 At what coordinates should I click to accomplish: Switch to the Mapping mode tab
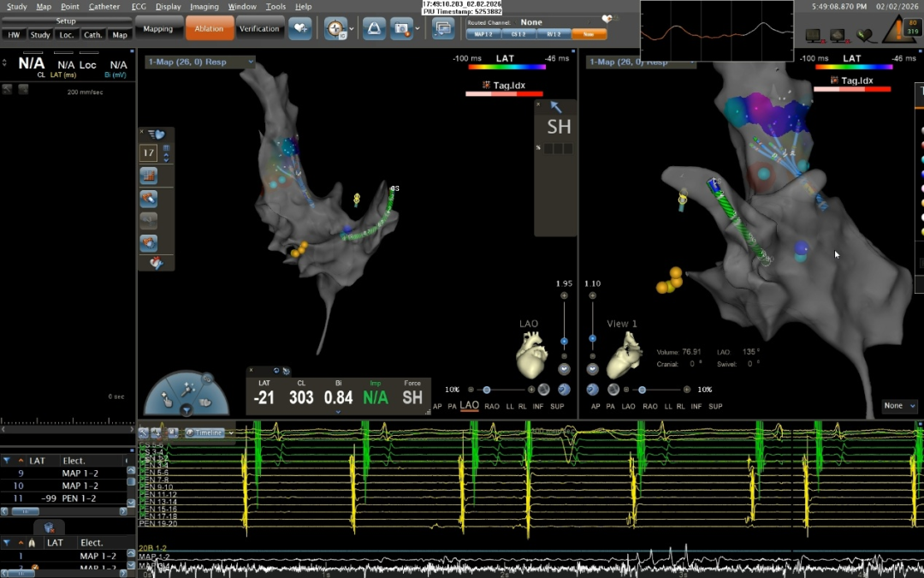click(x=157, y=28)
